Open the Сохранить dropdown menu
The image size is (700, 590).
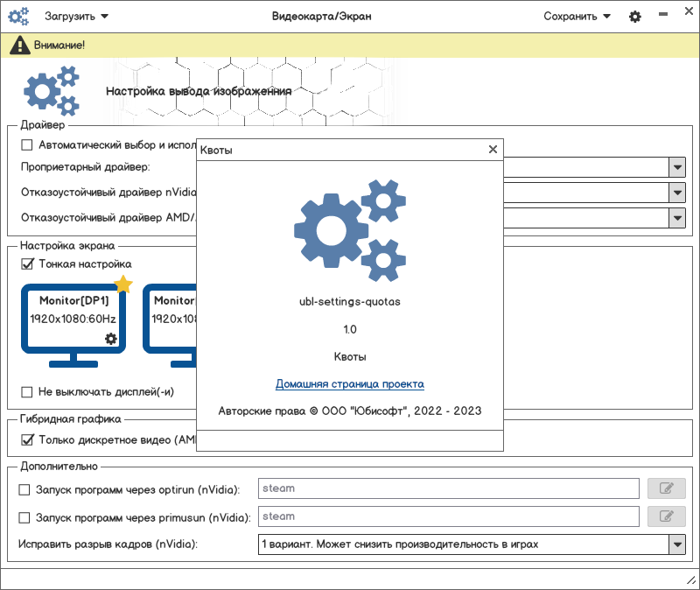click(x=577, y=17)
